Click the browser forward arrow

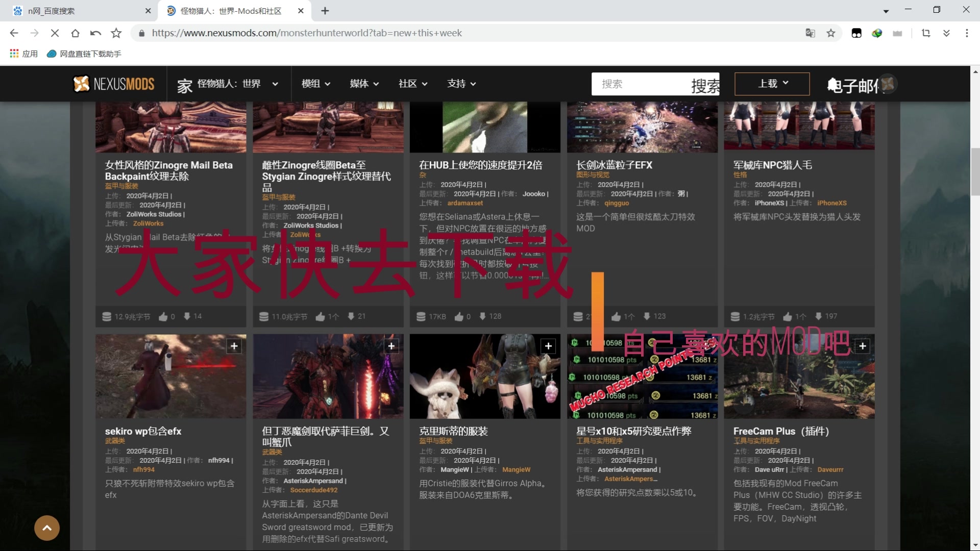tap(34, 33)
